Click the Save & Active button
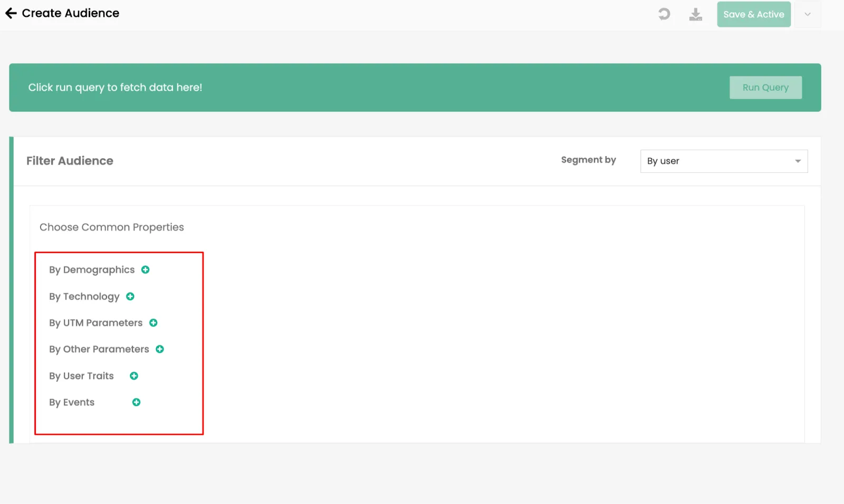 click(754, 14)
